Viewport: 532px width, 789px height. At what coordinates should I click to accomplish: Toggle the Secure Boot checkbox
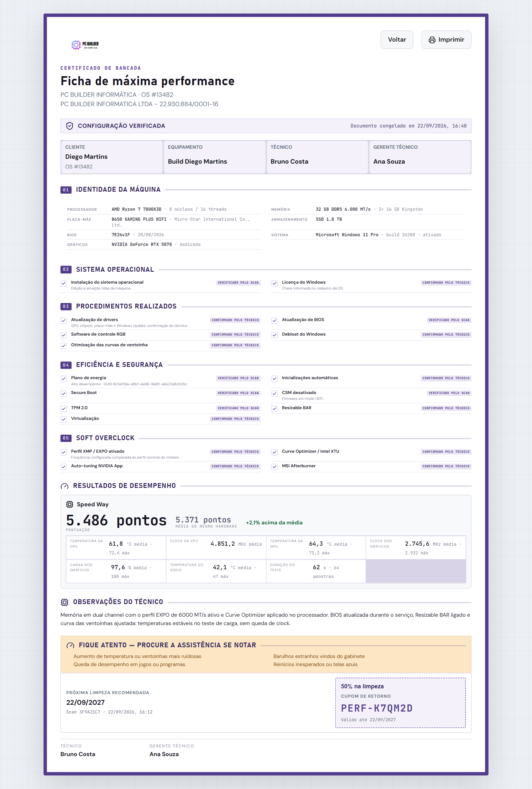click(64, 394)
